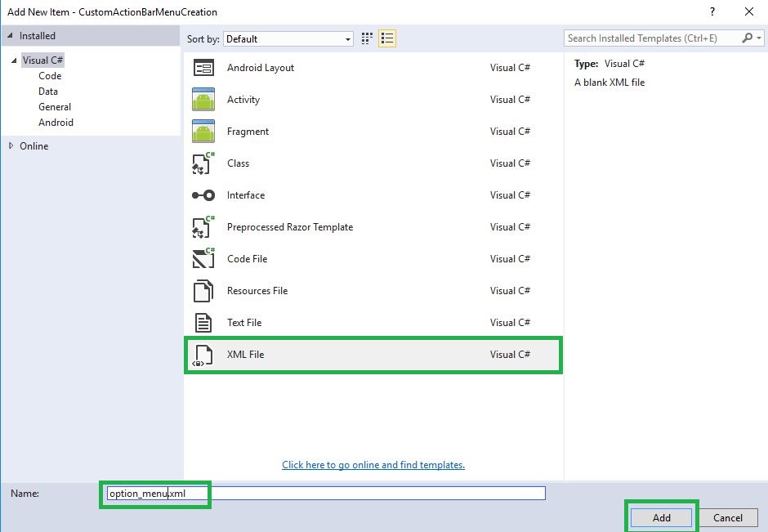Select the Android Layout template icon
The height and width of the screenshot is (532, 768).
point(203,68)
